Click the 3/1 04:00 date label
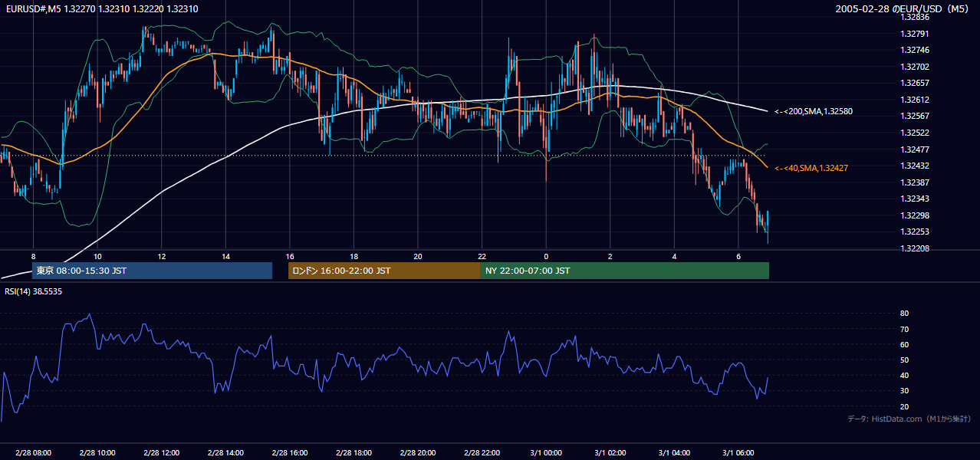Image resolution: width=980 pixels, height=460 pixels. tap(674, 453)
